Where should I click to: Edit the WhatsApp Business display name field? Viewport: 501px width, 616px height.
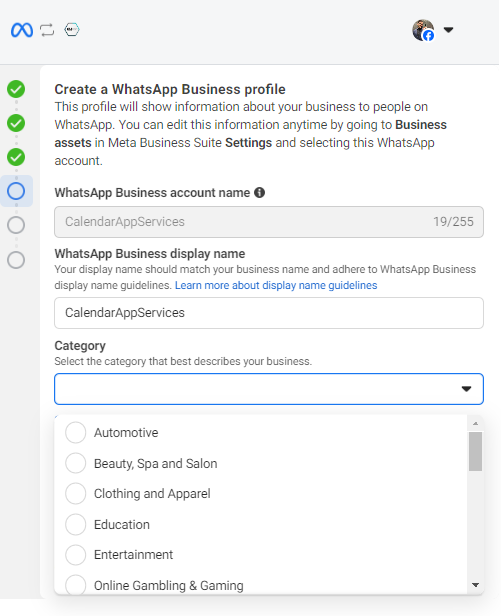(x=269, y=313)
